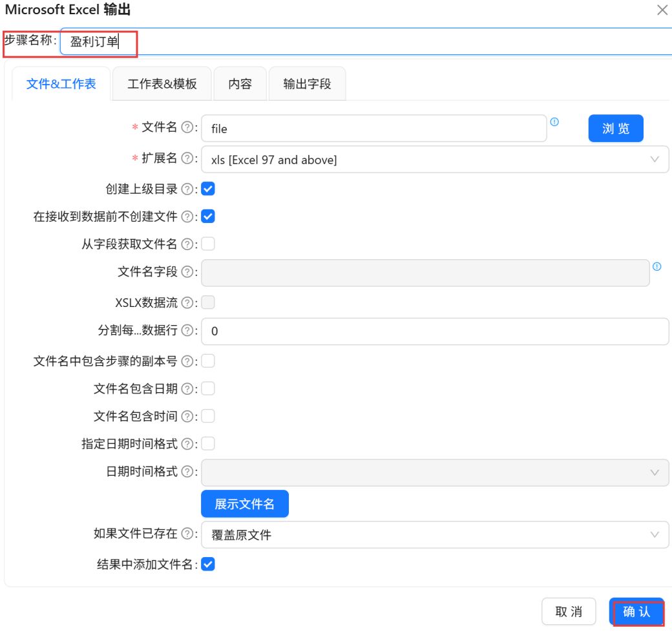This screenshot has width=672, height=632.
Task: Click the blue info icon beside 文件名字段 input
Action: [656, 266]
